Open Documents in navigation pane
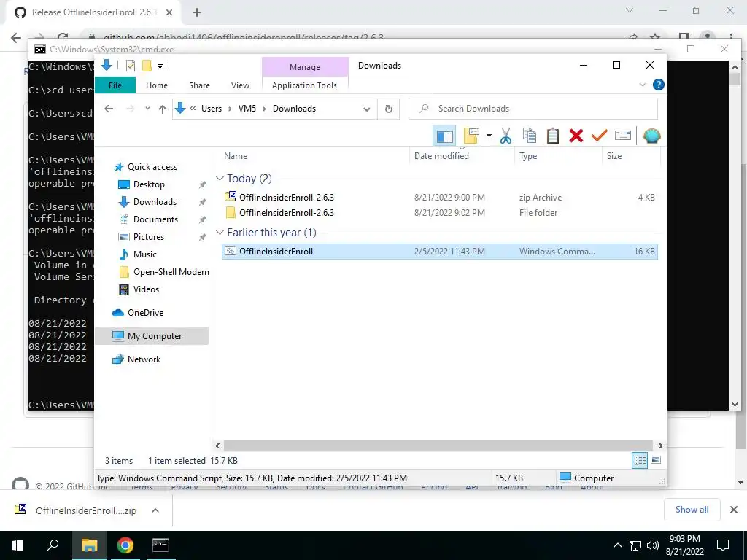The image size is (747, 560). pos(155,219)
